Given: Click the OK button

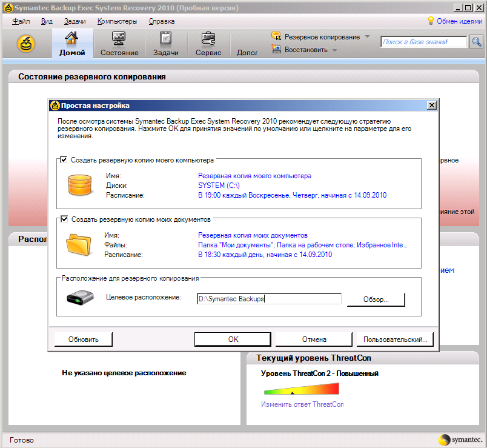Looking at the screenshot, I should point(233,339).
